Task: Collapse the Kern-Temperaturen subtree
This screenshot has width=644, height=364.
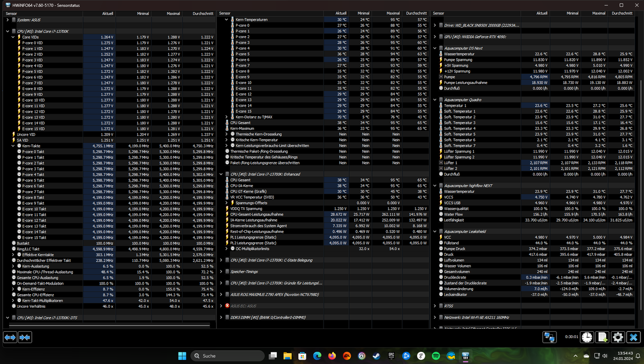Action: point(226,20)
